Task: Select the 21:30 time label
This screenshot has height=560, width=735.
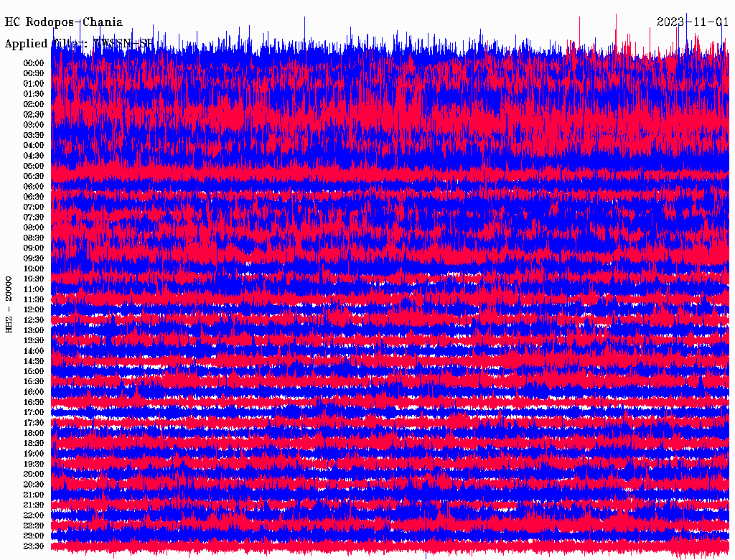Action: (x=33, y=505)
